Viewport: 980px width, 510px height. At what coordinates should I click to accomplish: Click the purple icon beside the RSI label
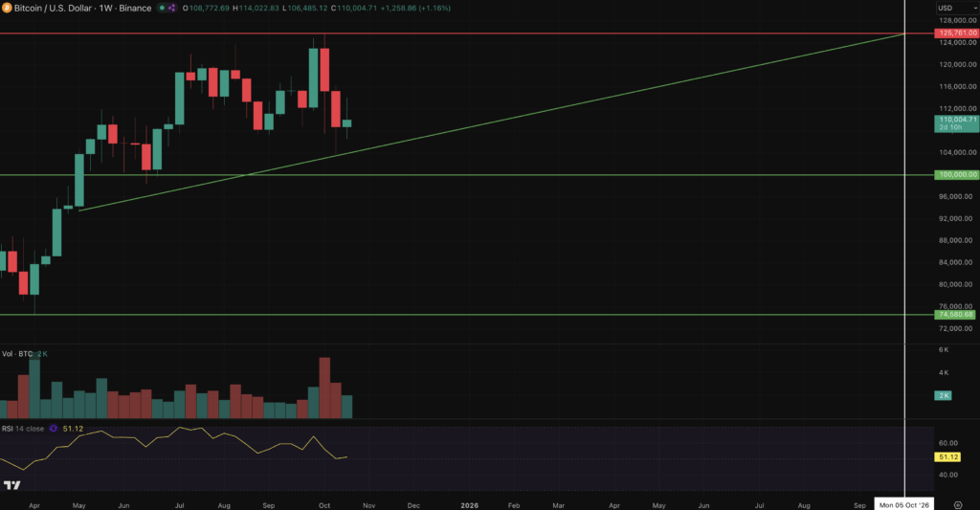click(54, 429)
